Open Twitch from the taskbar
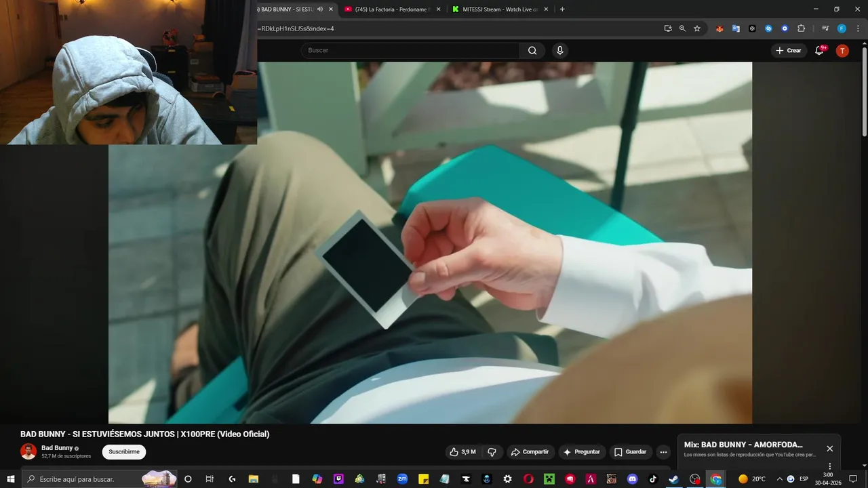868x488 pixels. tap(338, 479)
